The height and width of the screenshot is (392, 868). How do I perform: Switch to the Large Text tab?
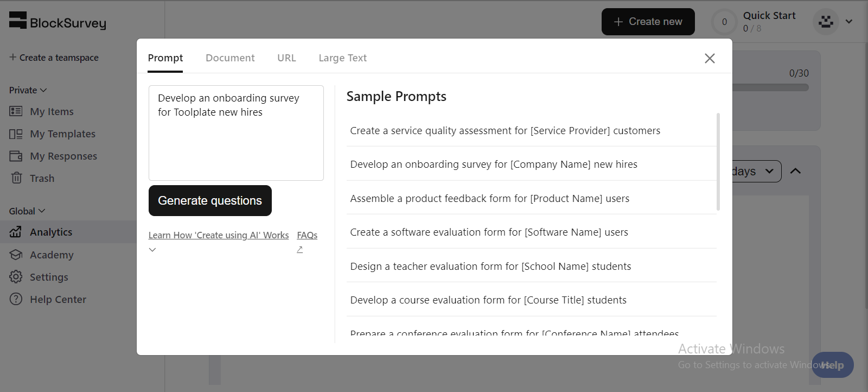click(342, 58)
